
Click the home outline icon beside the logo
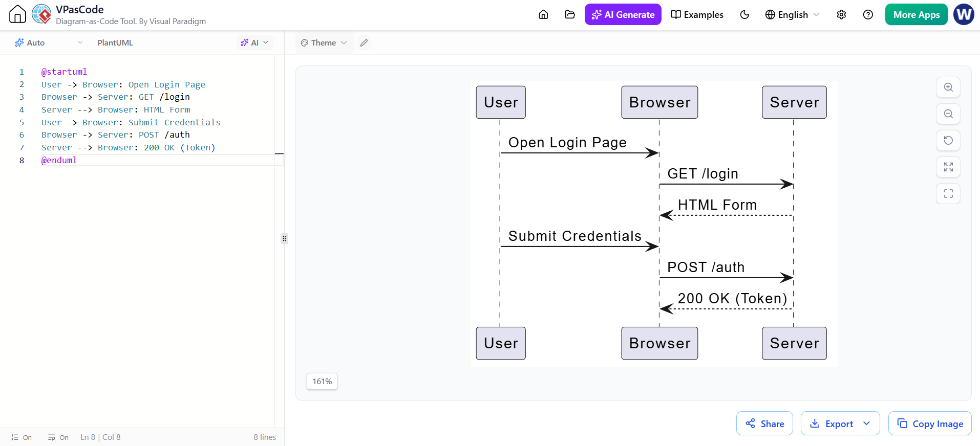[17, 14]
